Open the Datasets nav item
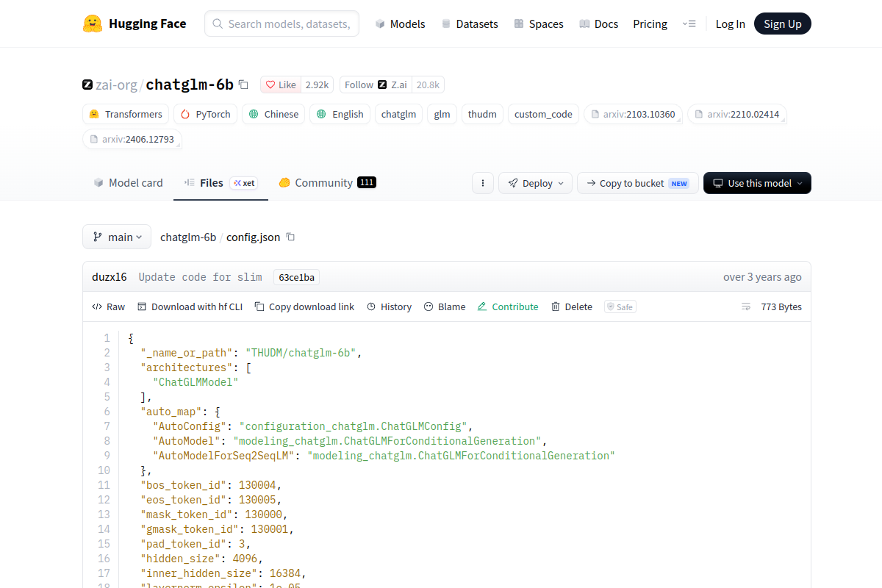 pyautogui.click(x=469, y=24)
